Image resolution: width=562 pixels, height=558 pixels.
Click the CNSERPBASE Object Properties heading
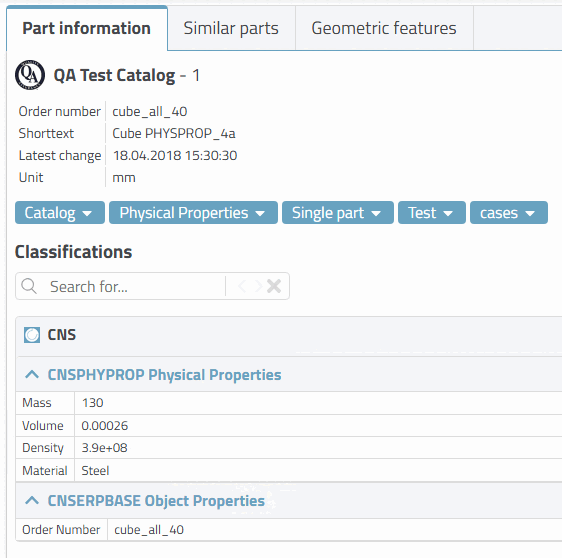coord(156,501)
